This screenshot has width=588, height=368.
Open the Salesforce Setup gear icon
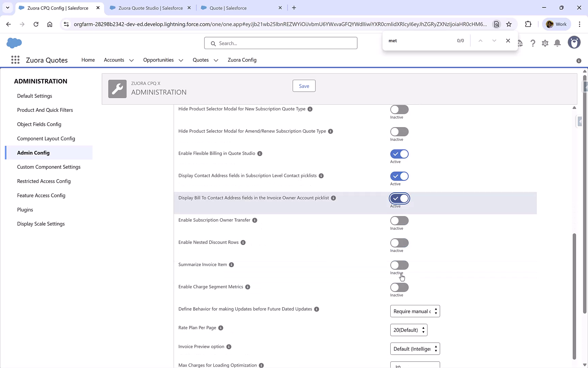pyautogui.click(x=545, y=43)
